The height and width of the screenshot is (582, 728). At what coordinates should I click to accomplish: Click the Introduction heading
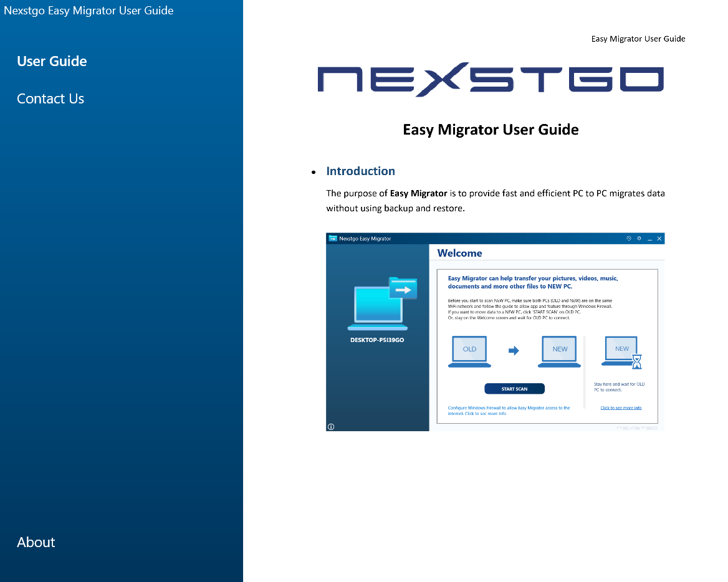click(x=361, y=171)
